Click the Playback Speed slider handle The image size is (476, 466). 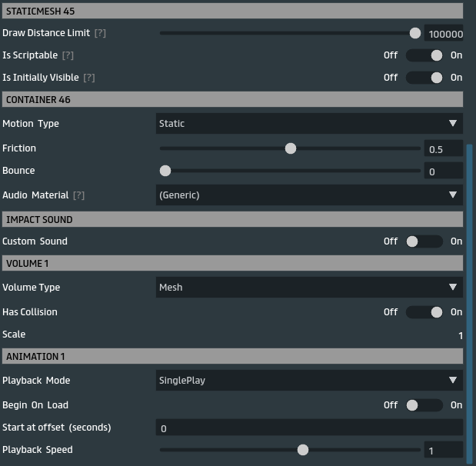(303, 450)
